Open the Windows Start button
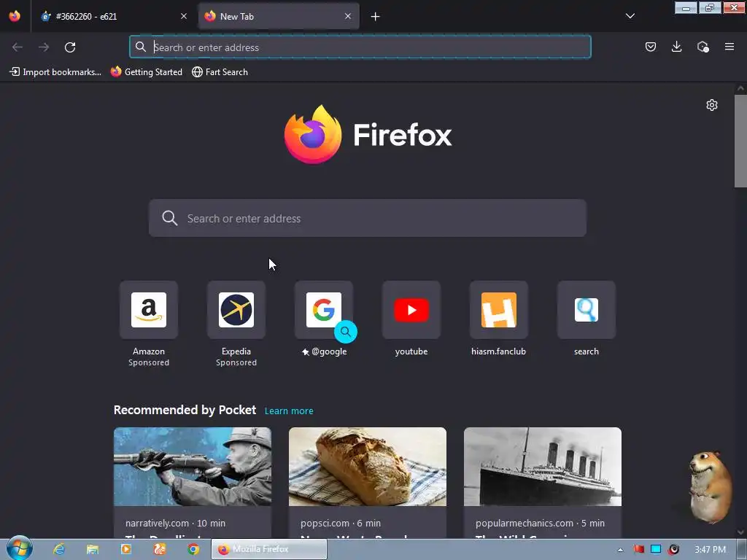The height and width of the screenshot is (560, 747). coord(19,548)
